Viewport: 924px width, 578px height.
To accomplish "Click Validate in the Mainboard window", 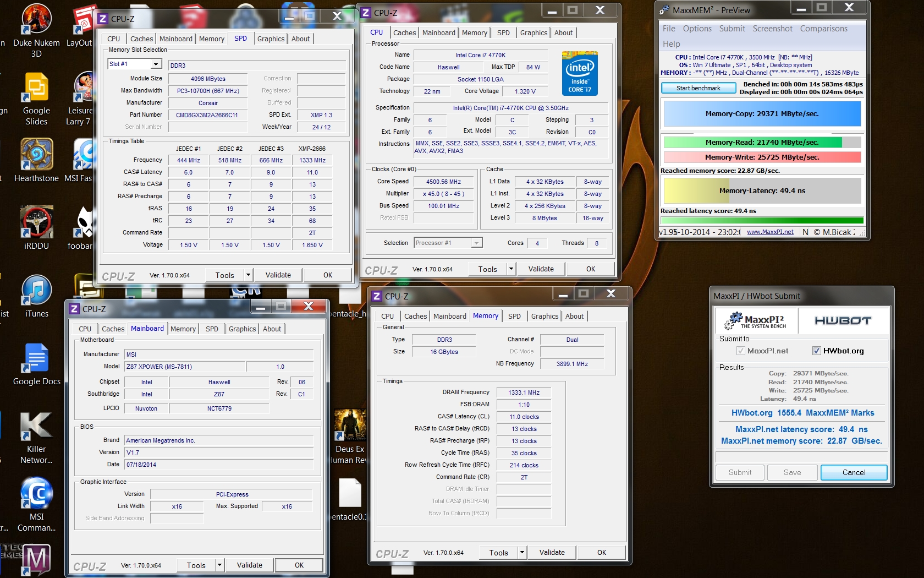I will pyautogui.click(x=250, y=565).
